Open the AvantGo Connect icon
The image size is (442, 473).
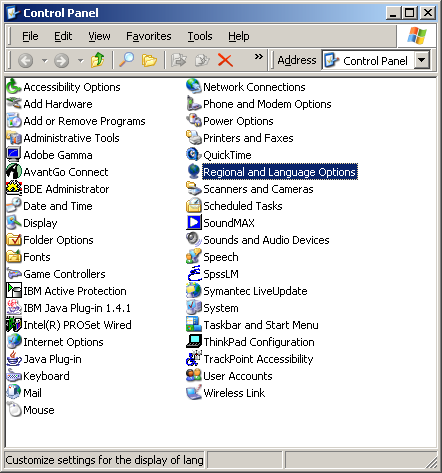pyautogui.click(x=14, y=172)
